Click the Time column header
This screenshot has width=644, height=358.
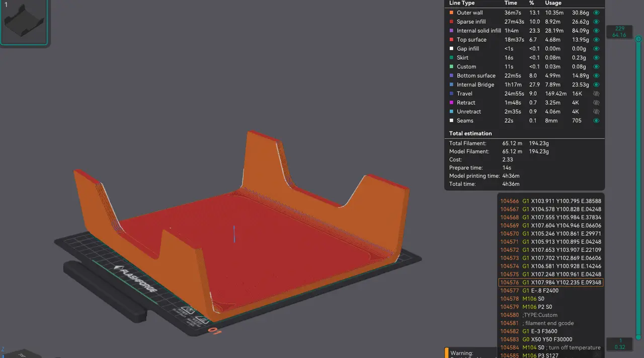point(511,3)
